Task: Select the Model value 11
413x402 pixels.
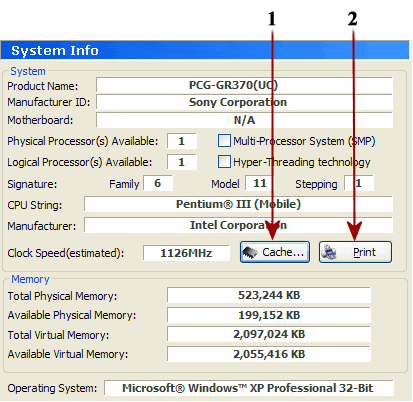Action: (x=259, y=183)
